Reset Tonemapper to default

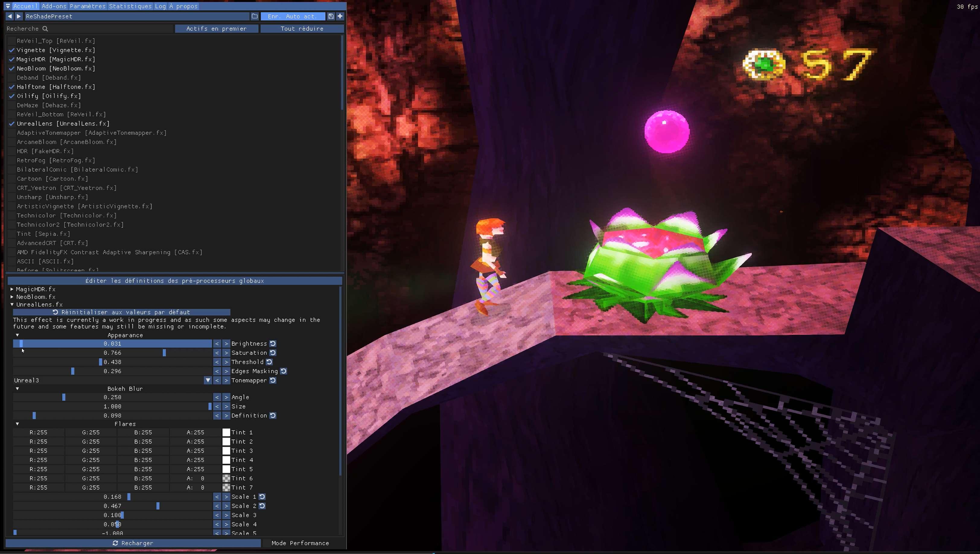pyautogui.click(x=273, y=380)
